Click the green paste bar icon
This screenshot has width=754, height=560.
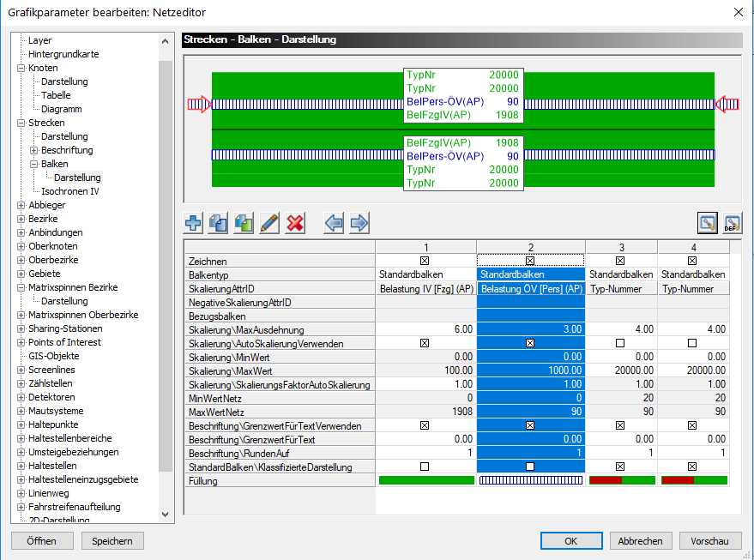(244, 224)
